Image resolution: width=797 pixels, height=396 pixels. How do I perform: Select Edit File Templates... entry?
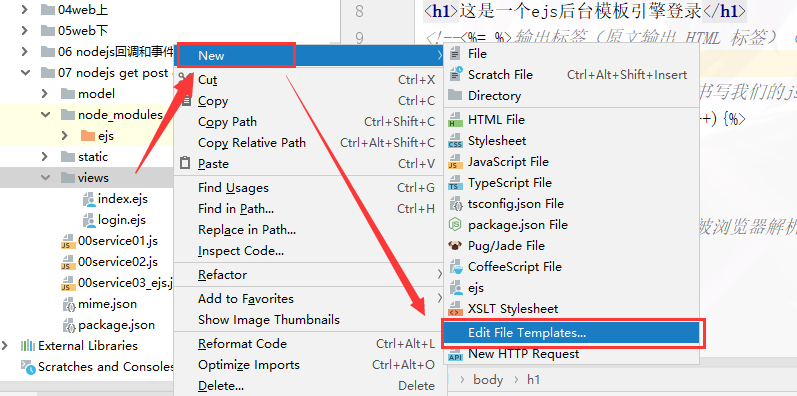[x=572, y=333]
